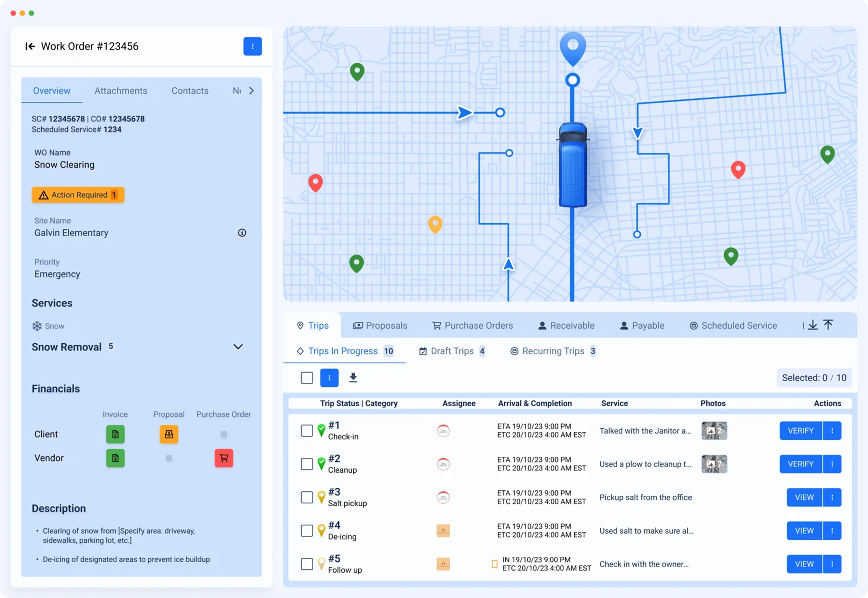868x598 pixels.
Task: Open the Client proposal orange icon
Action: [169, 434]
